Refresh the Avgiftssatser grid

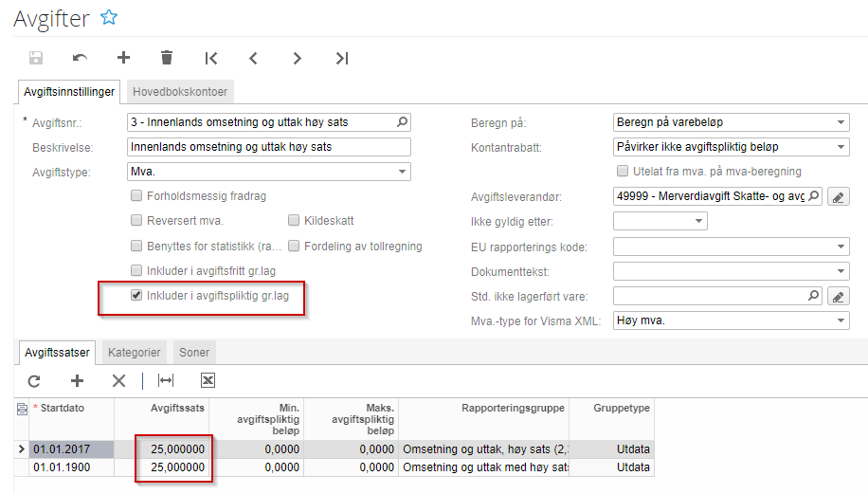[x=34, y=380]
